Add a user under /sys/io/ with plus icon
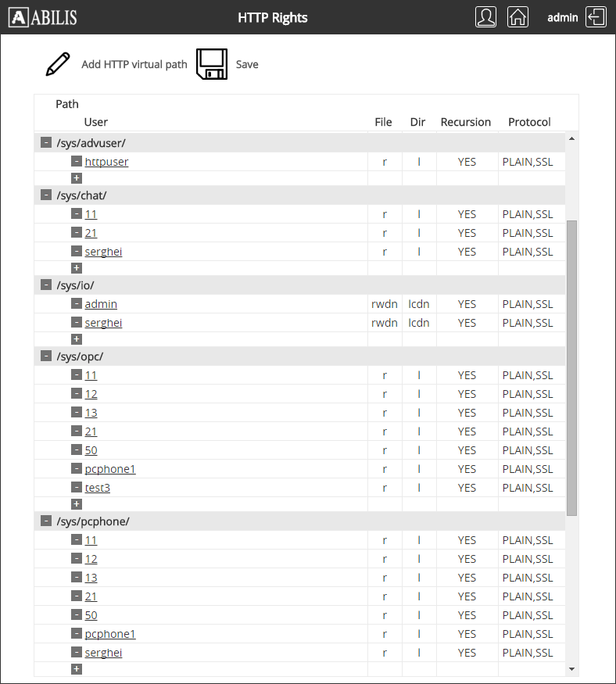The height and width of the screenshot is (684, 616). 77,338
